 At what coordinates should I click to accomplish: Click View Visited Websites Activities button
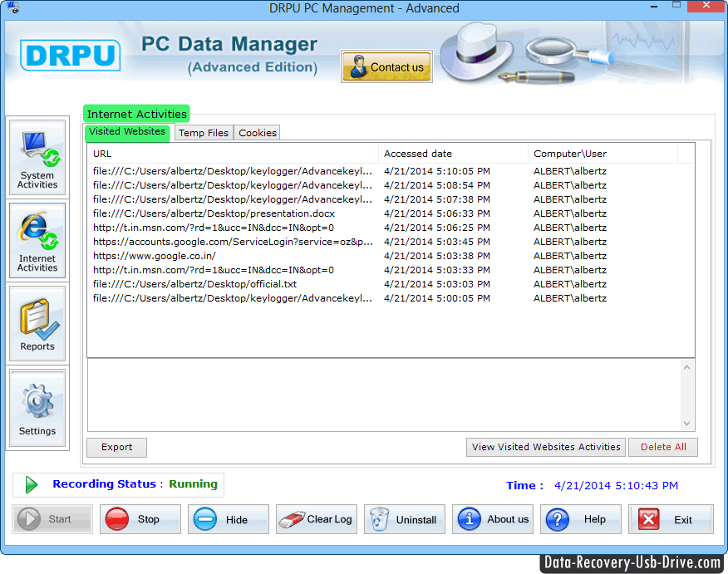point(546,447)
